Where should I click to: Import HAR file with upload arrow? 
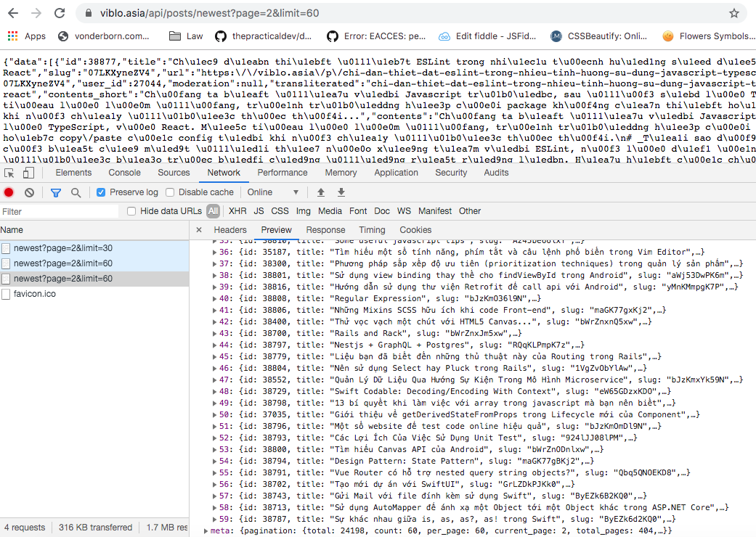pyautogui.click(x=320, y=192)
